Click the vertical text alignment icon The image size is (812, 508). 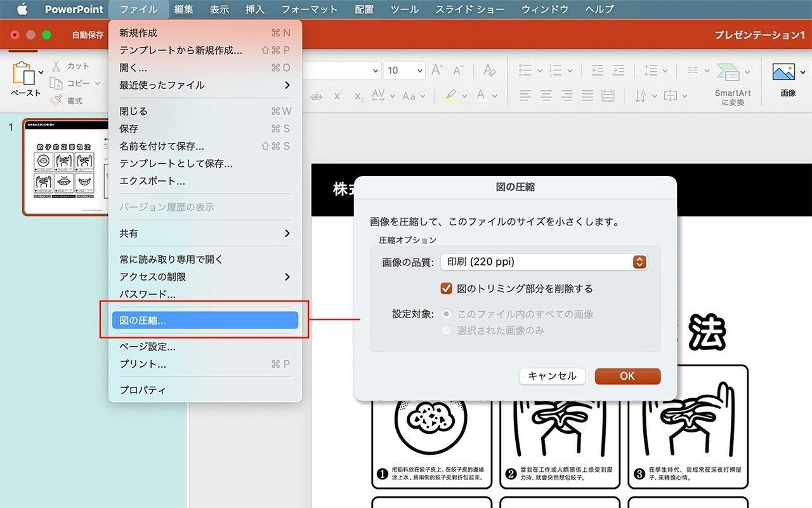[671, 96]
